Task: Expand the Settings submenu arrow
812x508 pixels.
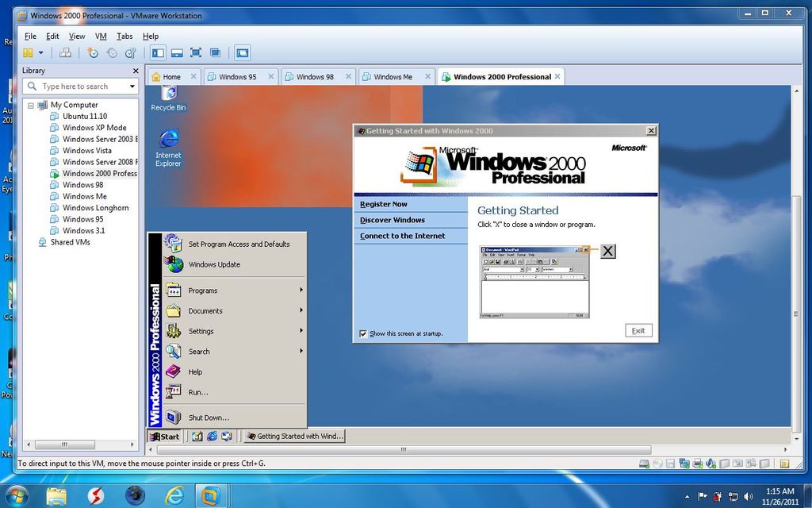Action: pyautogui.click(x=301, y=331)
